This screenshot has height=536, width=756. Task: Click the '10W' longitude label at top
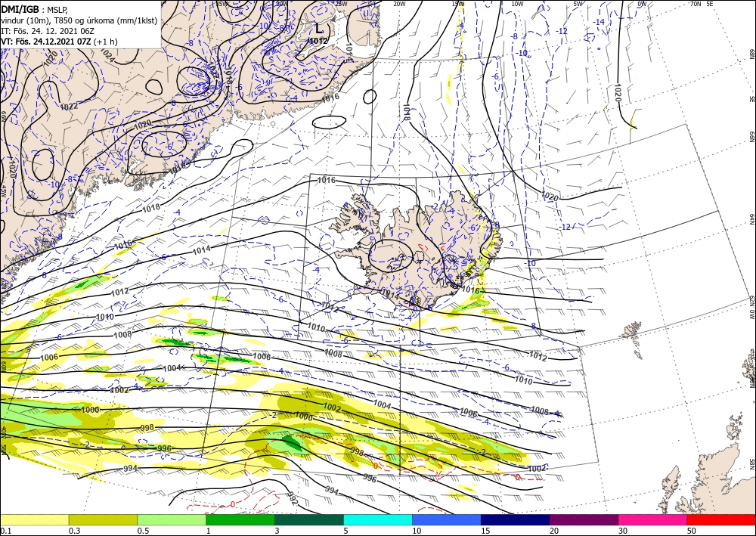tap(517, 4)
